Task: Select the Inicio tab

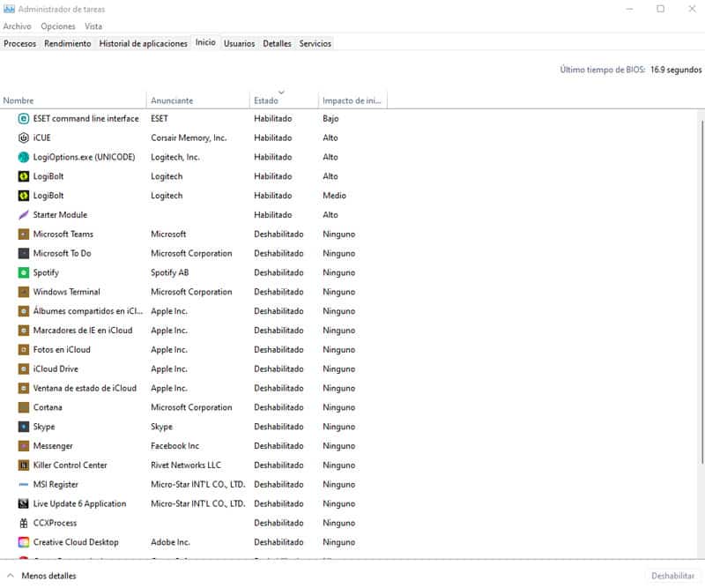Action: pos(205,42)
